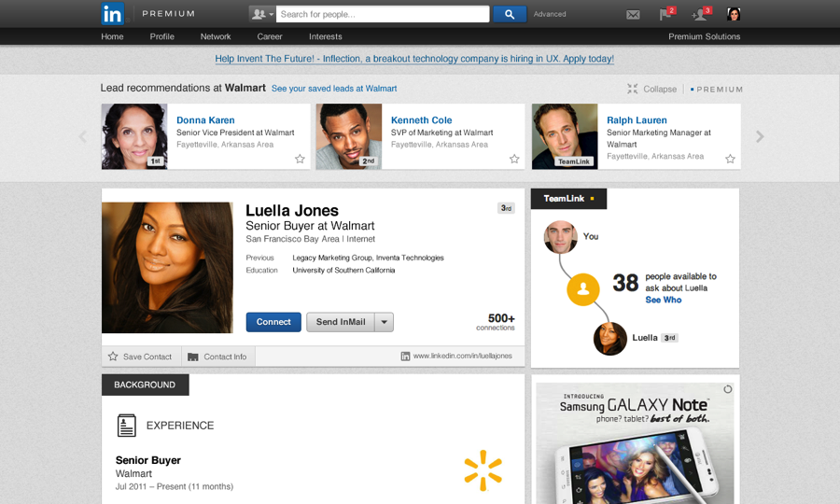Open Advanced search
840x504 pixels.
coord(550,14)
